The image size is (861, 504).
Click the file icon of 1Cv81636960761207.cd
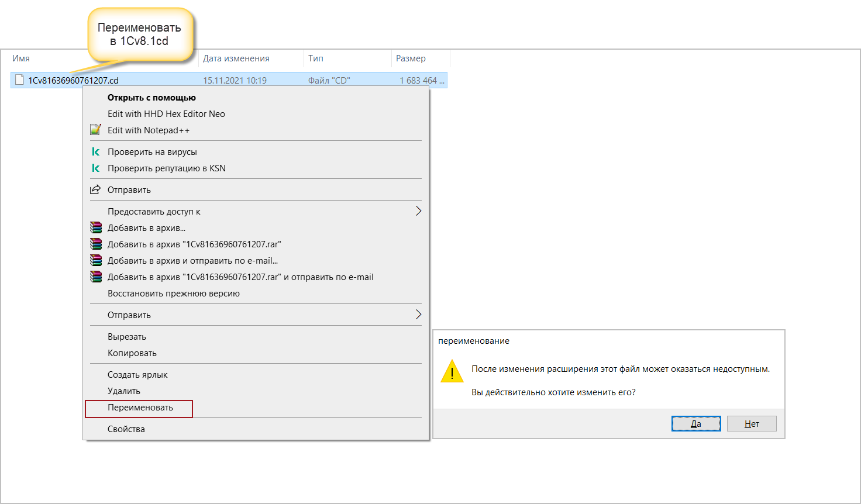[x=19, y=80]
